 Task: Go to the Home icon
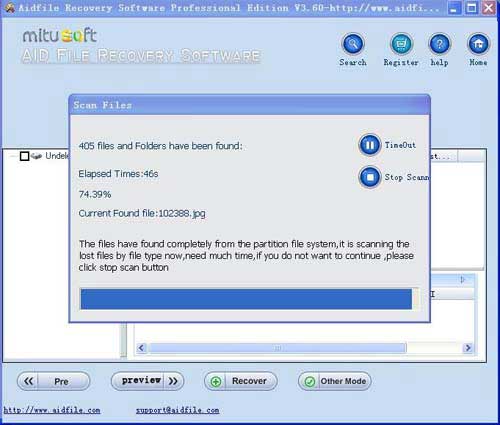(478, 44)
